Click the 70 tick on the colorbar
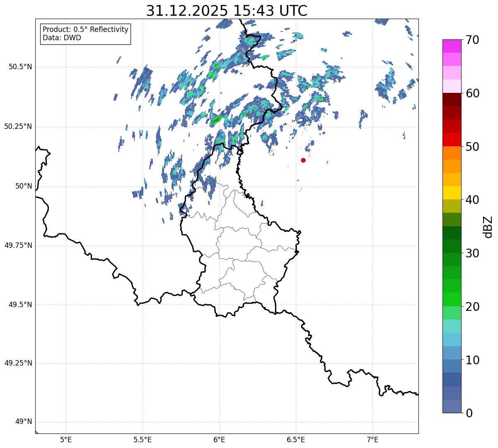This screenshot has height=448, width=498. (472, 40)
